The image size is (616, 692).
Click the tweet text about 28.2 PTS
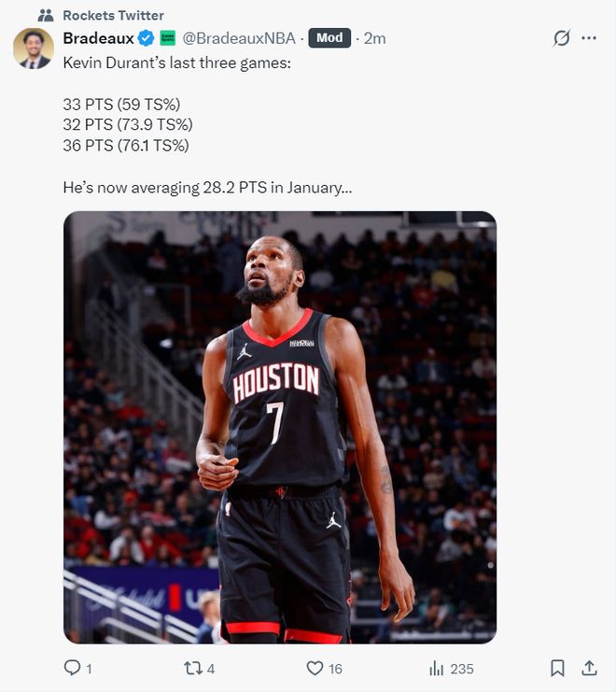[207, 188]
